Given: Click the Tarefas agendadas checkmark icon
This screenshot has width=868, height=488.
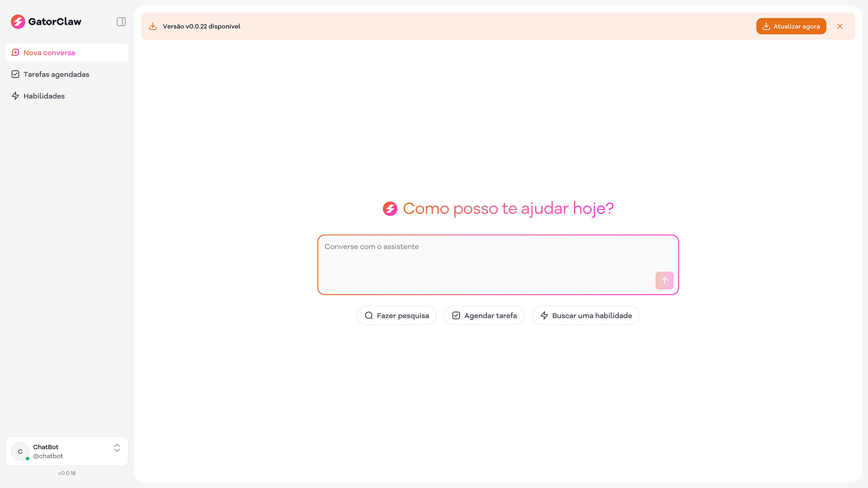Looking at the screenshot, I should pos(16,74).
